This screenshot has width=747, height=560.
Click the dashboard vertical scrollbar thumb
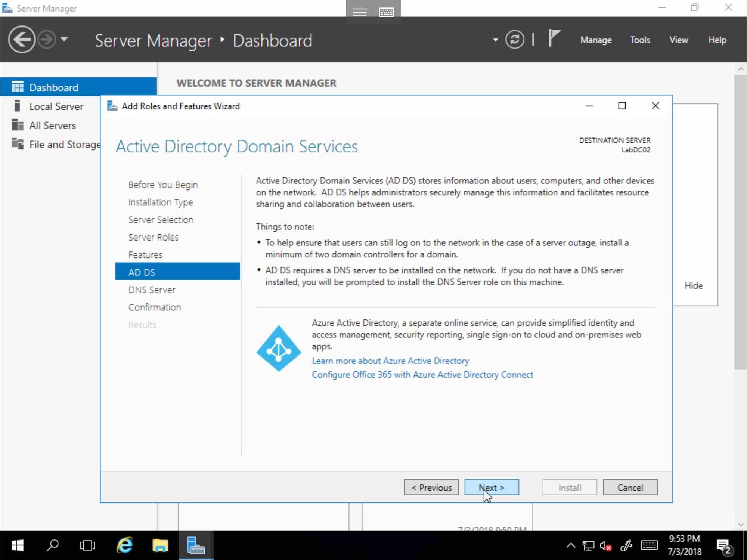click(x=740, y=222)
